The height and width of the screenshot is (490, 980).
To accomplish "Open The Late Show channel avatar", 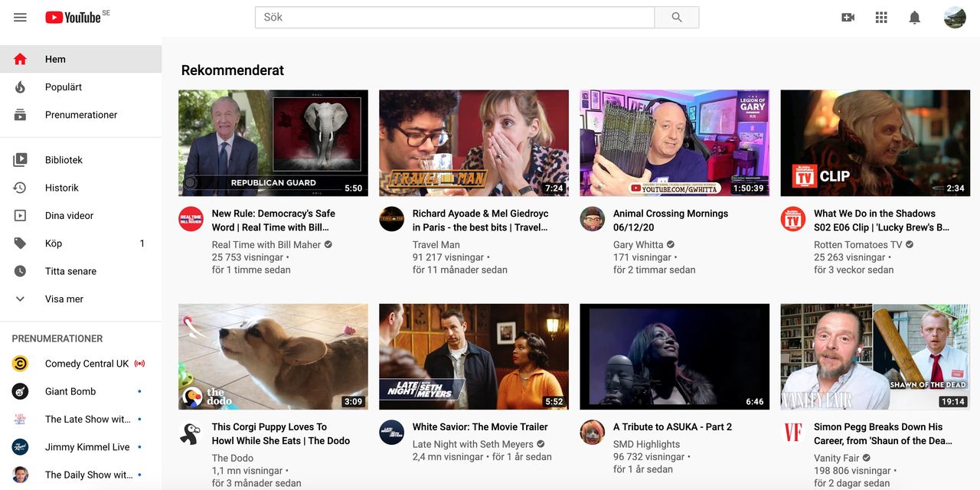I will point(20,420).
